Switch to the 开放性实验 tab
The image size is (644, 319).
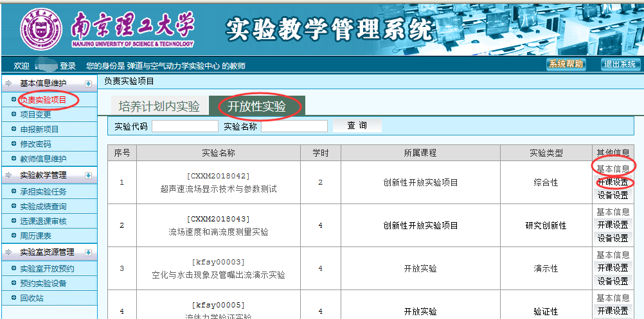click(x=256, y=107)
